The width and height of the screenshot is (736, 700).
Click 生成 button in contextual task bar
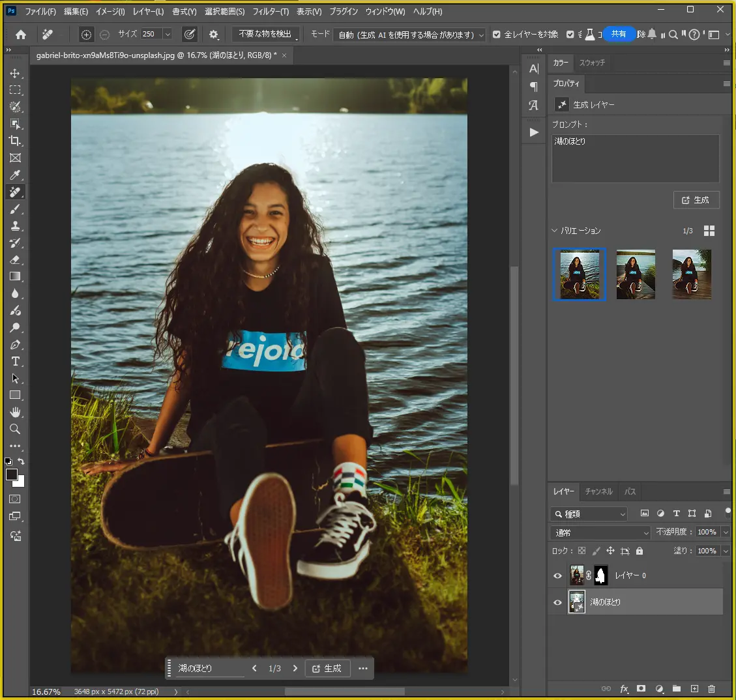(x=327, y=669)
